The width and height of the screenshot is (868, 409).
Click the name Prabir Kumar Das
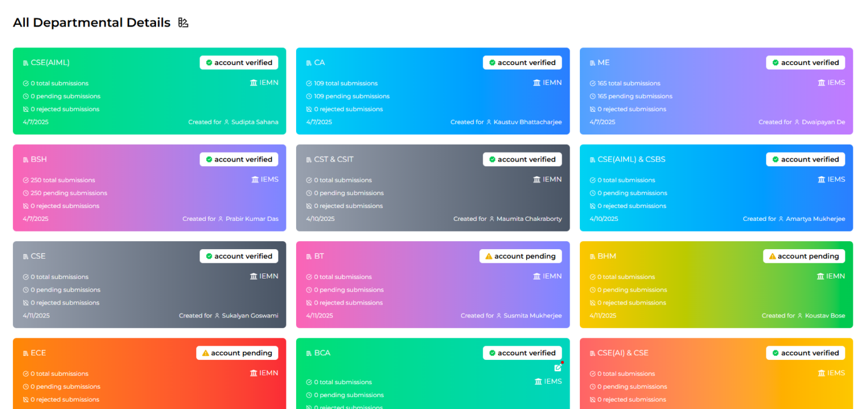click(x=252, y=219)
